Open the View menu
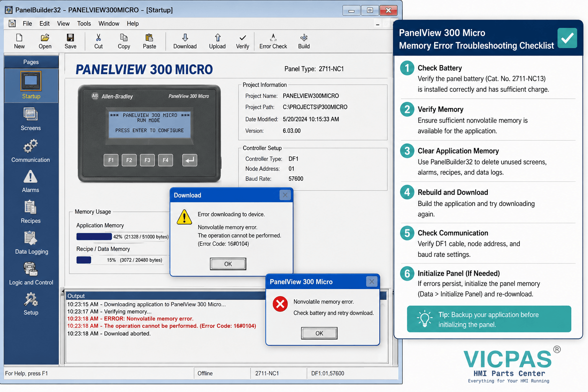The image size is (588, 392). [x=63, y=23]
